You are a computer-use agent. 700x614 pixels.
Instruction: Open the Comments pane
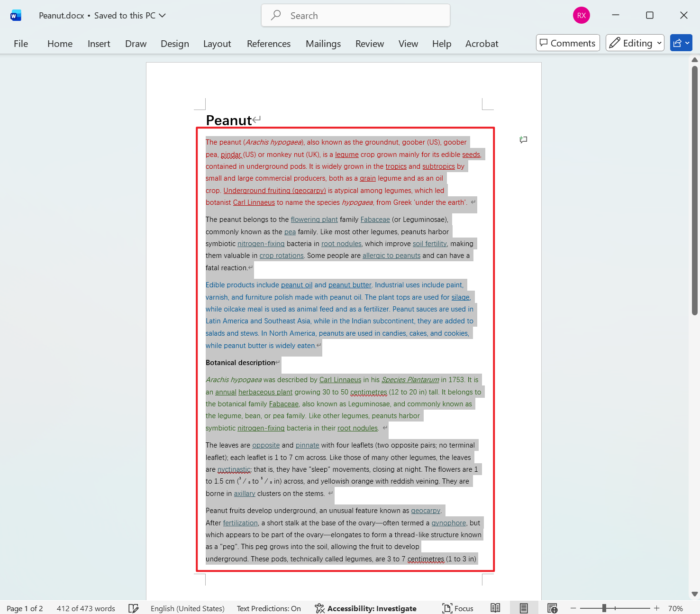(567, 43)
